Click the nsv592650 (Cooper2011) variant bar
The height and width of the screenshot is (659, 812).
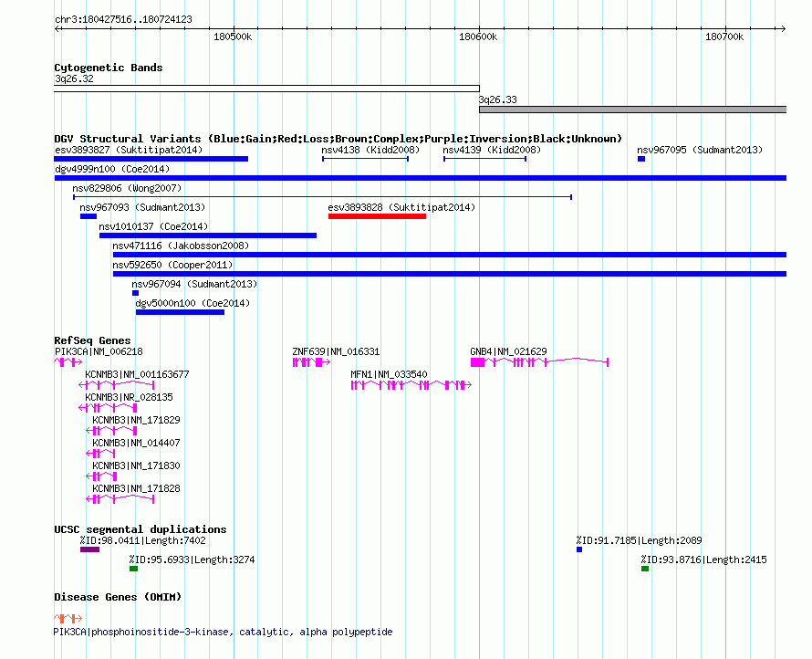(450, 274)
